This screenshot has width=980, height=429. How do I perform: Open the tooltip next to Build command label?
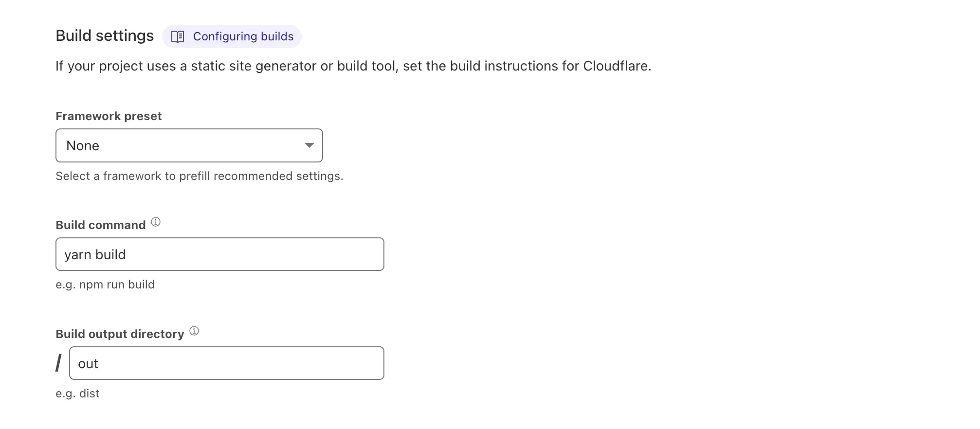pos(156,222)
